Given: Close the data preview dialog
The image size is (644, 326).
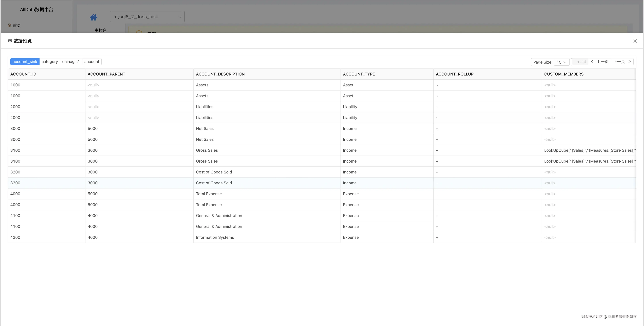Looking at the screenshot, I should point(635,41).
